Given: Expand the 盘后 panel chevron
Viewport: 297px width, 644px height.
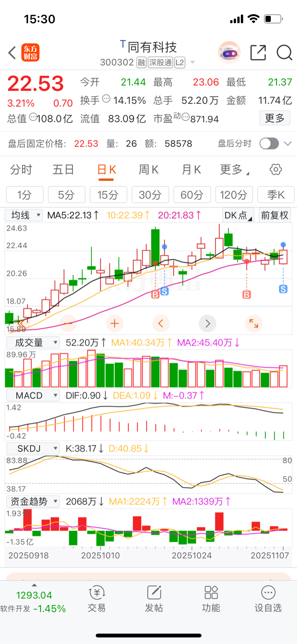Looking at the screenshot, I should point(287,144).
